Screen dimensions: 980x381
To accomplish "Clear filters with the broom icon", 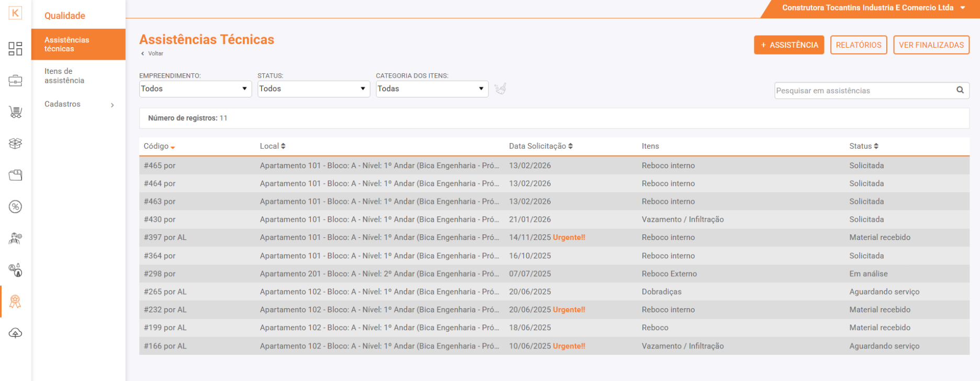I will [x=500, y=89].
